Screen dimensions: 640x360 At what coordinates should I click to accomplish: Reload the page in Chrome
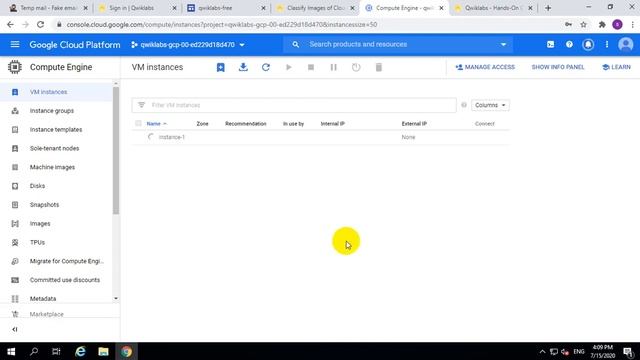coord(40,24)
